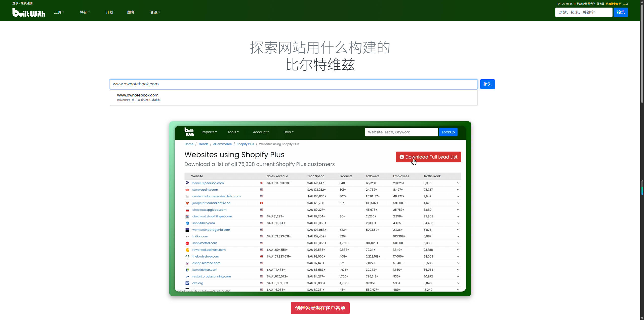This screenshot has height=320, width=644.
Task: Open Account menu in the preview
Action: point(261,132)
